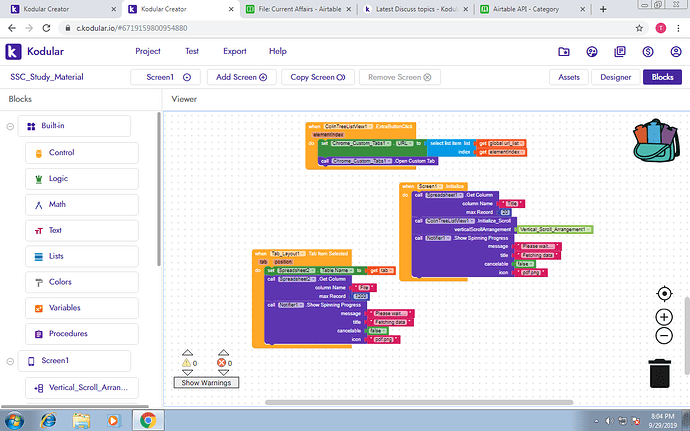Screen dimensions: 690x431
Task: Click the volume icon in system tray
Action: [x=609, y=421]
